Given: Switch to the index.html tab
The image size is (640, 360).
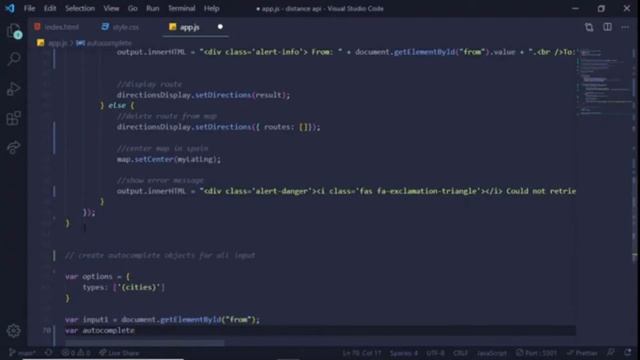Looking at the screenshot, I should click(57, 27).
